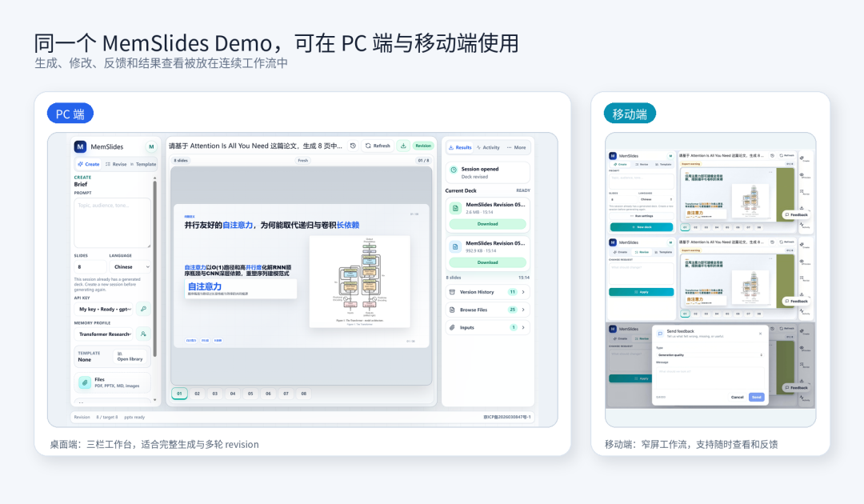The width and height of the screenshot is (864, 504).
Task: Click the ICP registration number in the PC footer
Action: pyautogui.click(x=507, y=417)
